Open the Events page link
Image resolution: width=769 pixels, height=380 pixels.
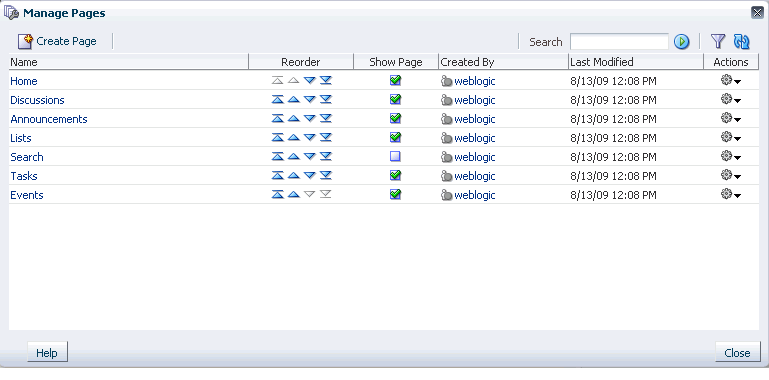pyautogui.click(x=26, y=195)
